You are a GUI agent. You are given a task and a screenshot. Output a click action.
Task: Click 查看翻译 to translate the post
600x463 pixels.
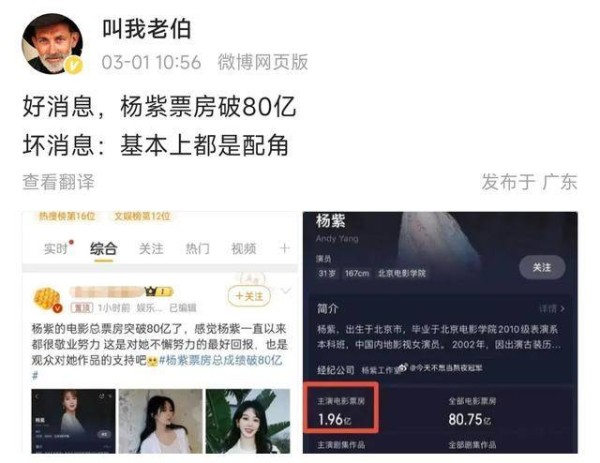58,182
